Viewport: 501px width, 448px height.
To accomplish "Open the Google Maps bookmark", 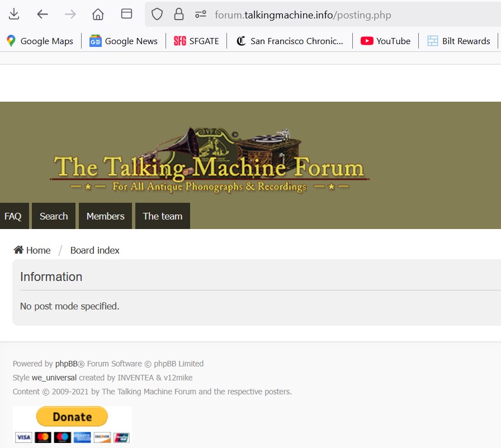I will click(x=40, y=41).
